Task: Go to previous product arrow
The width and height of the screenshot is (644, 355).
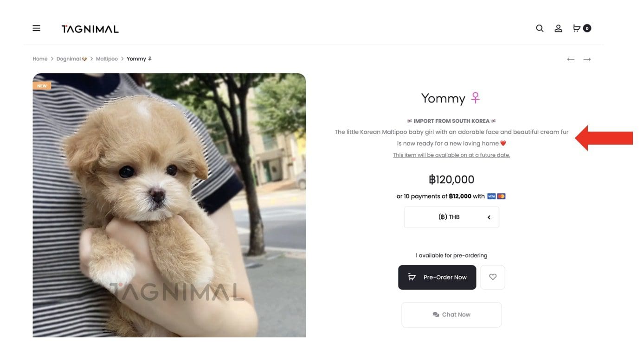Action: (571, 59)
